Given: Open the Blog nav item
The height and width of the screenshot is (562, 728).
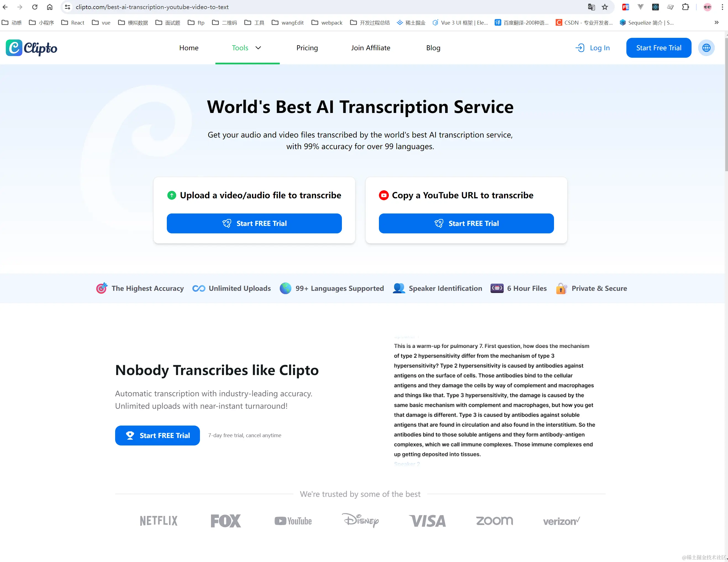Looking at the screenshot, I should (433, 48).
